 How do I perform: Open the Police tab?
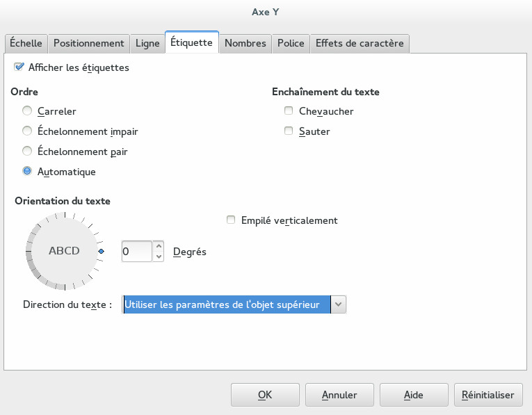[x=291, y=43]
